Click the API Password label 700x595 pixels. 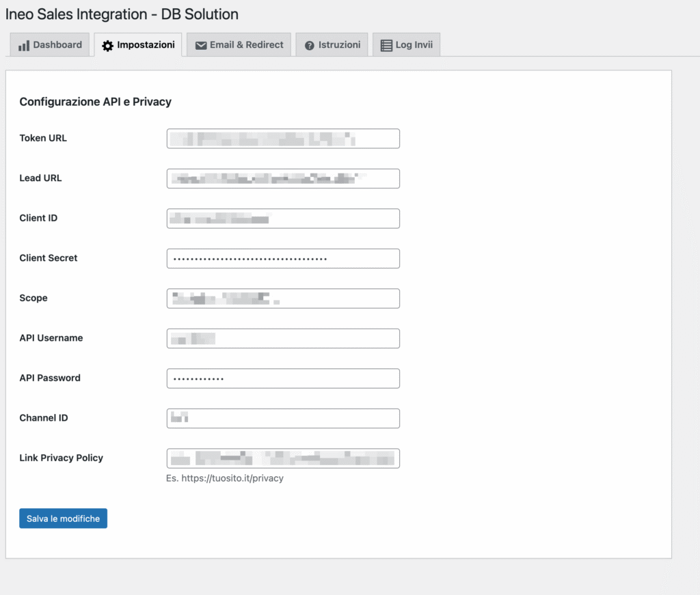(50, 378)
